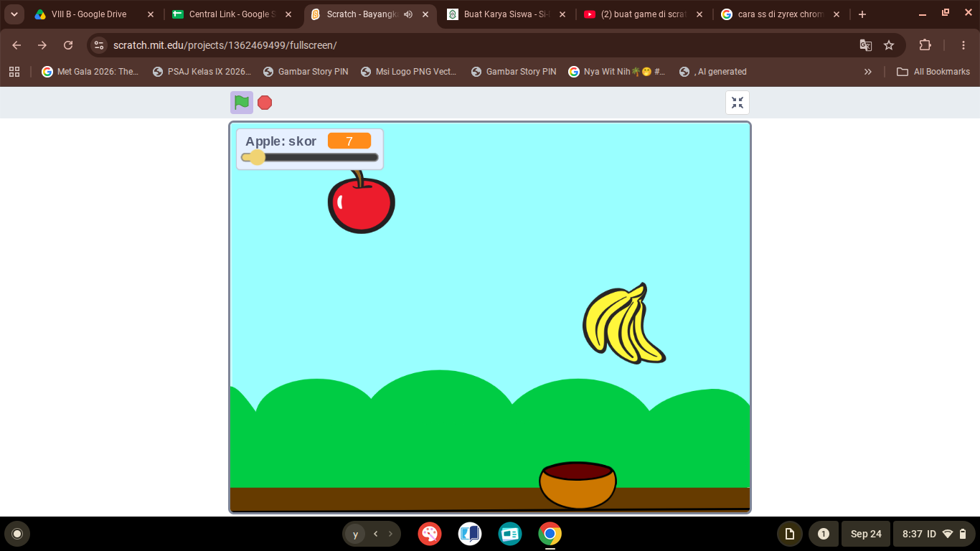This screenshot has width=980, height=551.
Task: Open Met Gala 2026 bookmark
Action: [90, 72]
